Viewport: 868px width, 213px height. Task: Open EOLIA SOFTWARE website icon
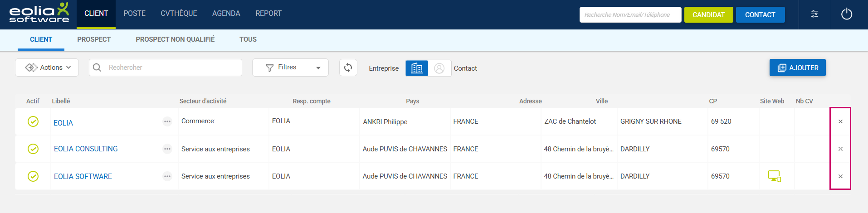[774, 176]
